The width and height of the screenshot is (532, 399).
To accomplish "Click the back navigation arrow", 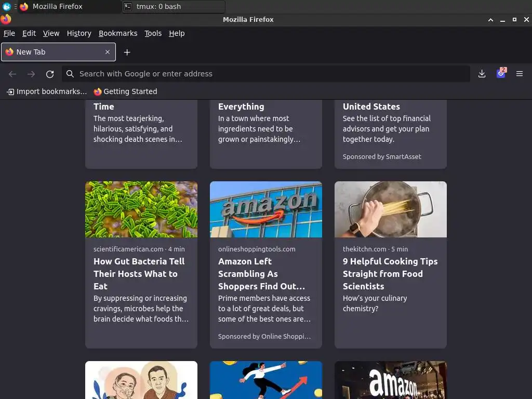I will (x=12, y=74).
